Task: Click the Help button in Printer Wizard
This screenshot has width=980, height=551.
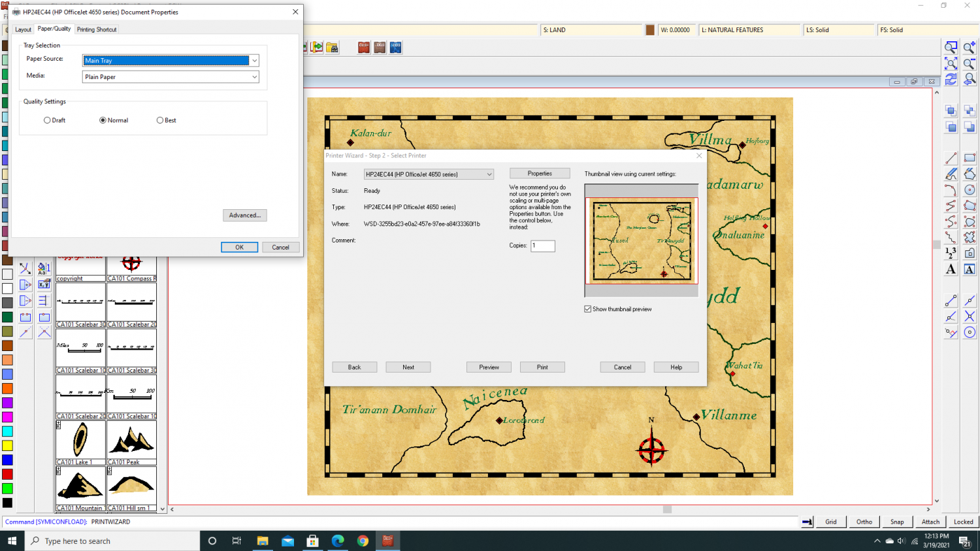Action: [x=676, y=367]
